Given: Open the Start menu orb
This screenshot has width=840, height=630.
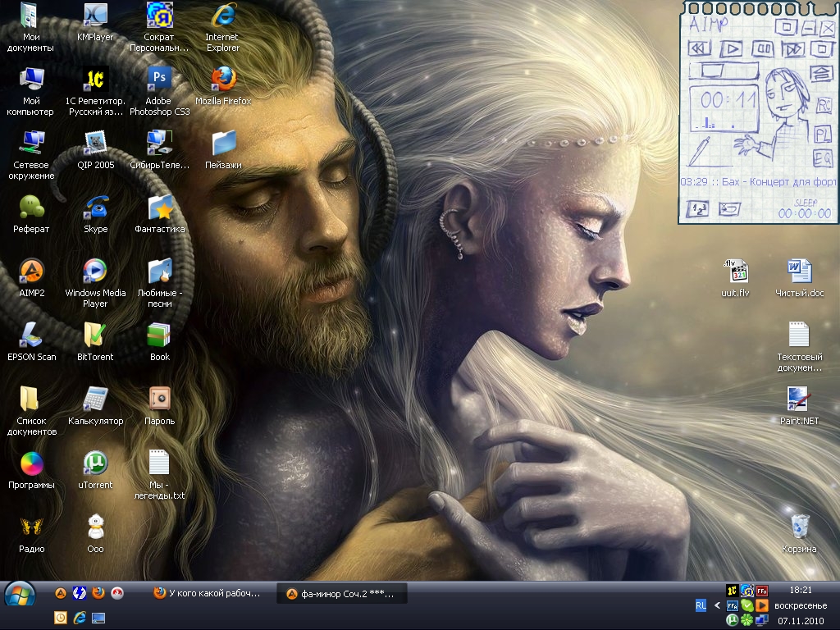Looking at the screenshot, I should pyautogui.click(x=20, y=594).
